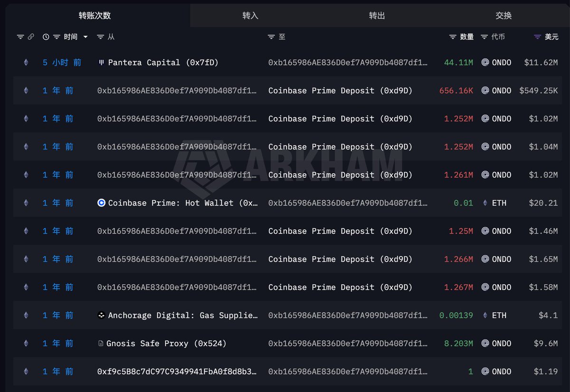
Task: Click the ETH token icon in the $20.21 row
Action: tap(485, 203)
